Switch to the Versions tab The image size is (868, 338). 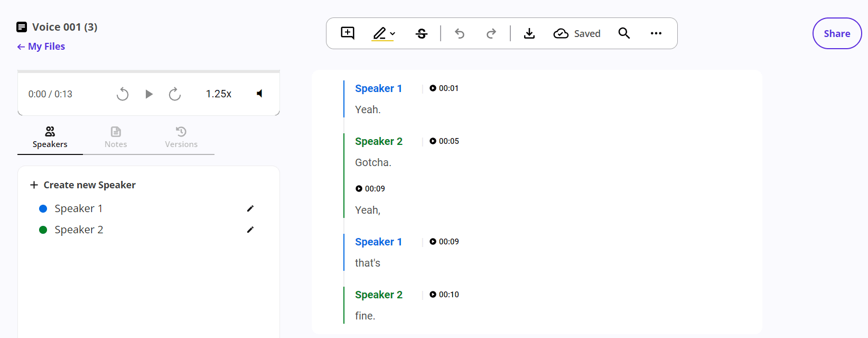point(181,138)
